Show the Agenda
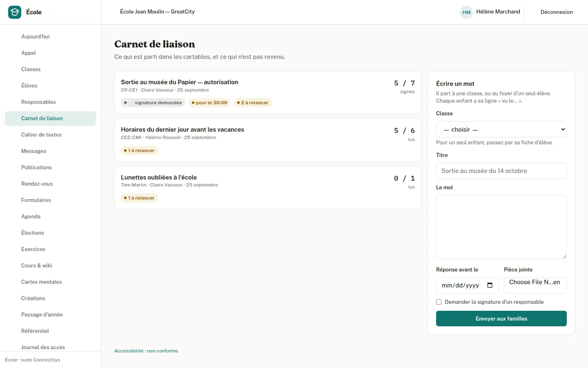The height and width of the screenshot is (368, 588). click(x=50, y=216)
